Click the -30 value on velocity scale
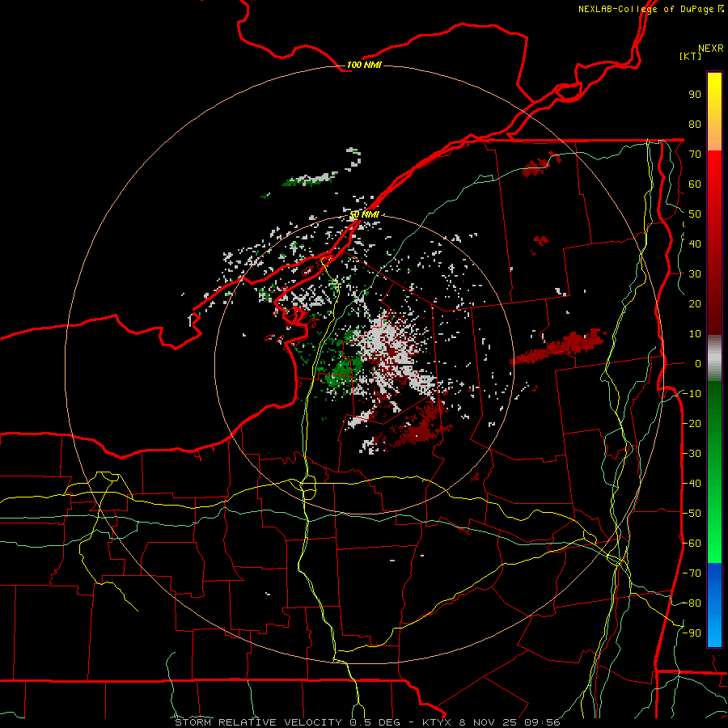This screenshot has height=728, width=728. click(692, 454)
